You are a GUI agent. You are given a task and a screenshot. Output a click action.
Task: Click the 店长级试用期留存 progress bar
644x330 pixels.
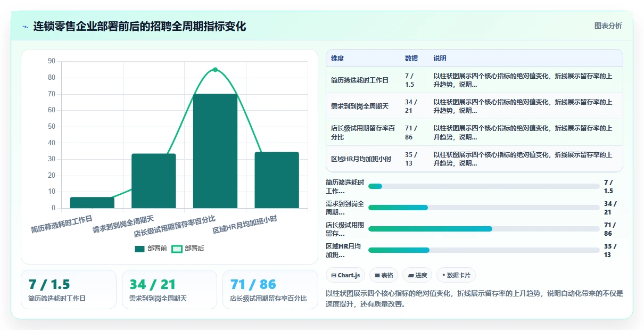[x=484, y=229]
